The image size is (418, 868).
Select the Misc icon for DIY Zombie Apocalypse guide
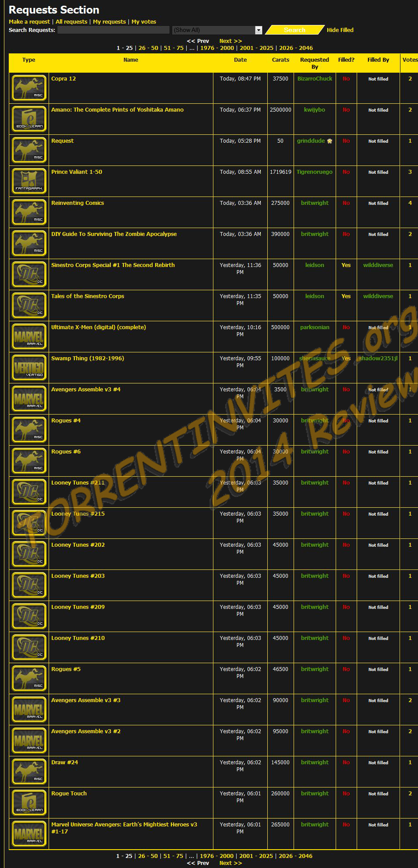pyautogui.click(x=29, y=243)
